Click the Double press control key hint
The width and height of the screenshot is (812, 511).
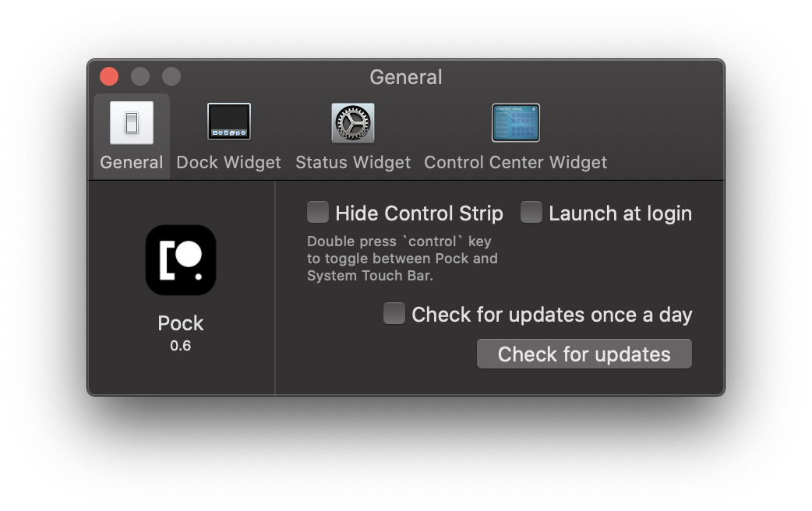[402, 259]
